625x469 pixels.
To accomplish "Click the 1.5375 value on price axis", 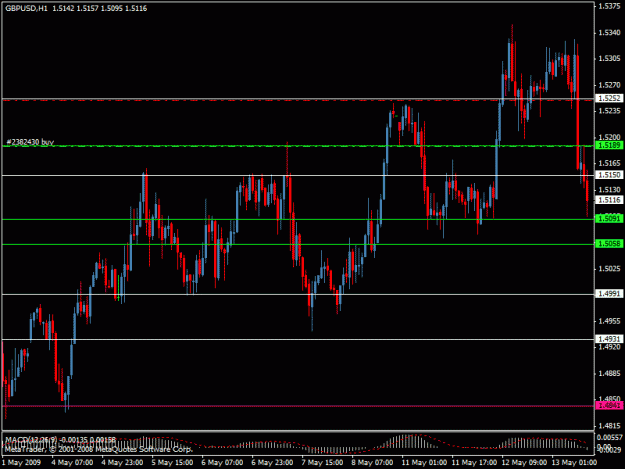I will (609, 6).
